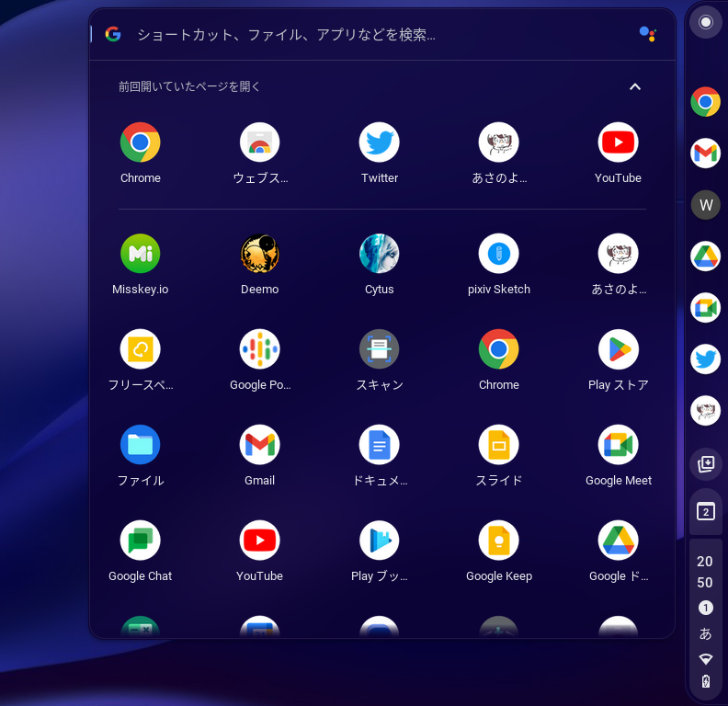
Task: Open Chrome in the recent apps row
Action: coord(141,142)
